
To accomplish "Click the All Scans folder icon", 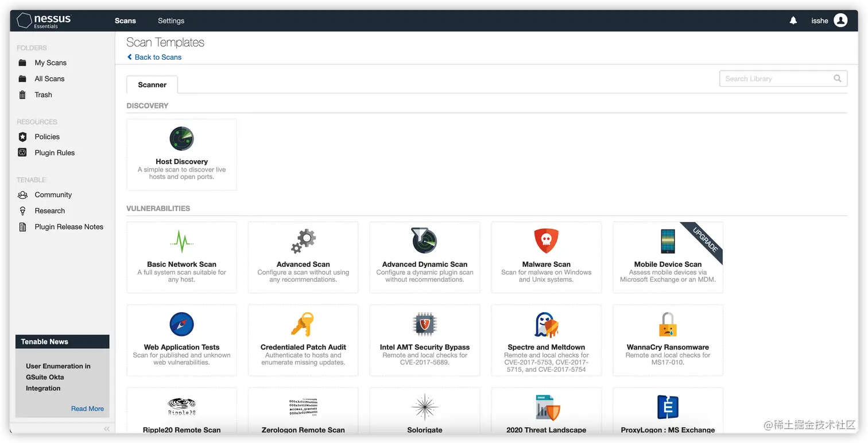I will (x=22, y=79).
